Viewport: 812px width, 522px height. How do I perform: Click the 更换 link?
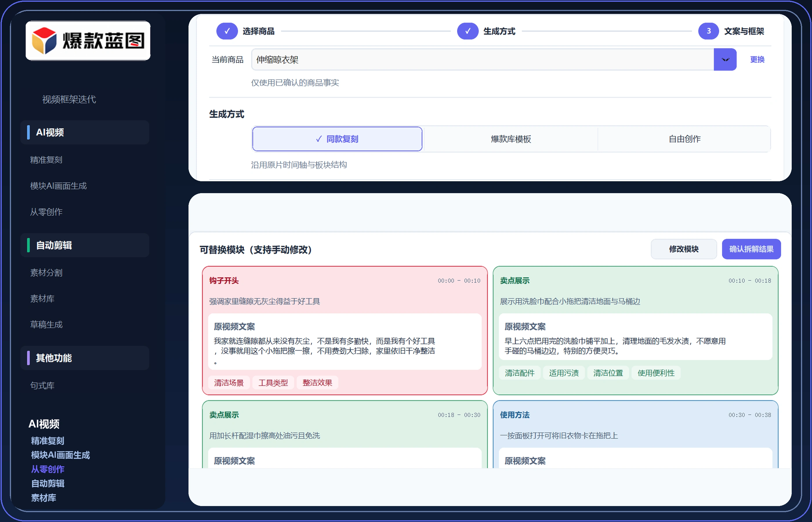[757, 60]
